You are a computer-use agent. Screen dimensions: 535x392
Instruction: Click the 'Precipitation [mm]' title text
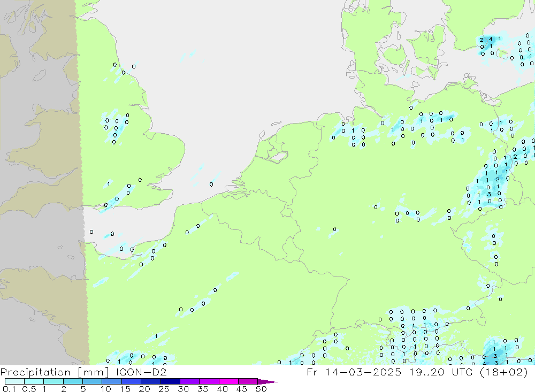click(55, 372)
